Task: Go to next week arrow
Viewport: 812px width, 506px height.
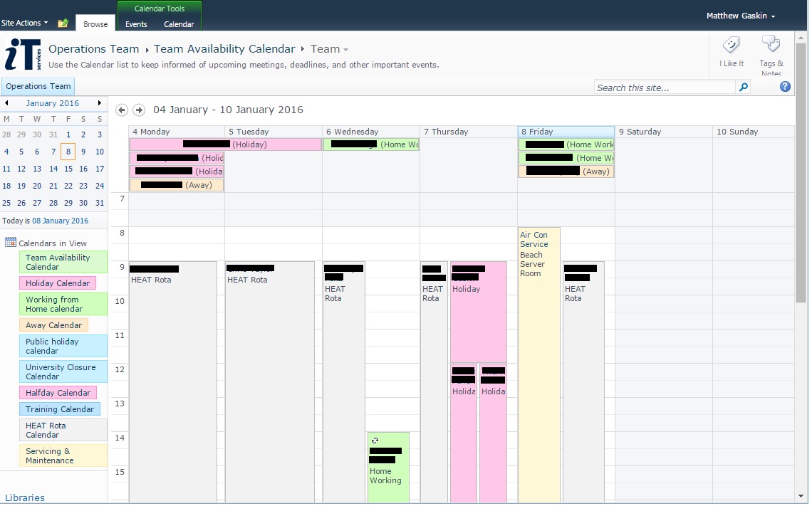Action: point(139,110)
